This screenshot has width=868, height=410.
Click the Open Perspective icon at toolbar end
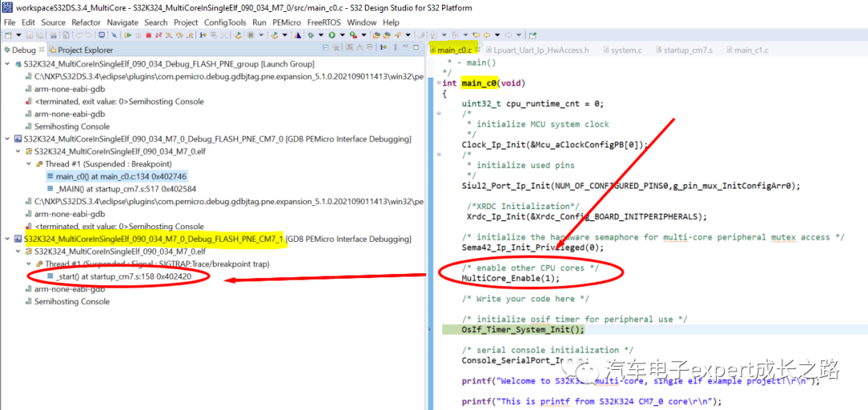(x=532, y=35)
